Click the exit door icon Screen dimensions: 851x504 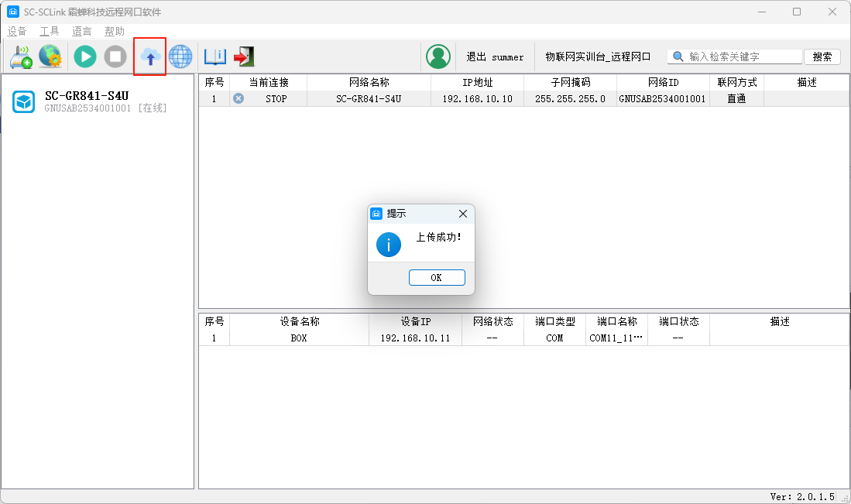[x=244, y=57]
